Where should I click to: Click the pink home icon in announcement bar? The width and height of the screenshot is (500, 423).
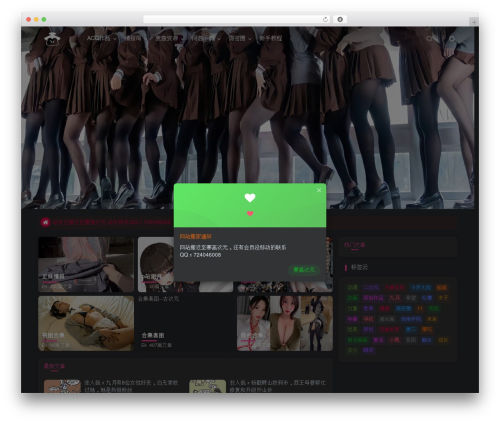(x=45, y=222)
